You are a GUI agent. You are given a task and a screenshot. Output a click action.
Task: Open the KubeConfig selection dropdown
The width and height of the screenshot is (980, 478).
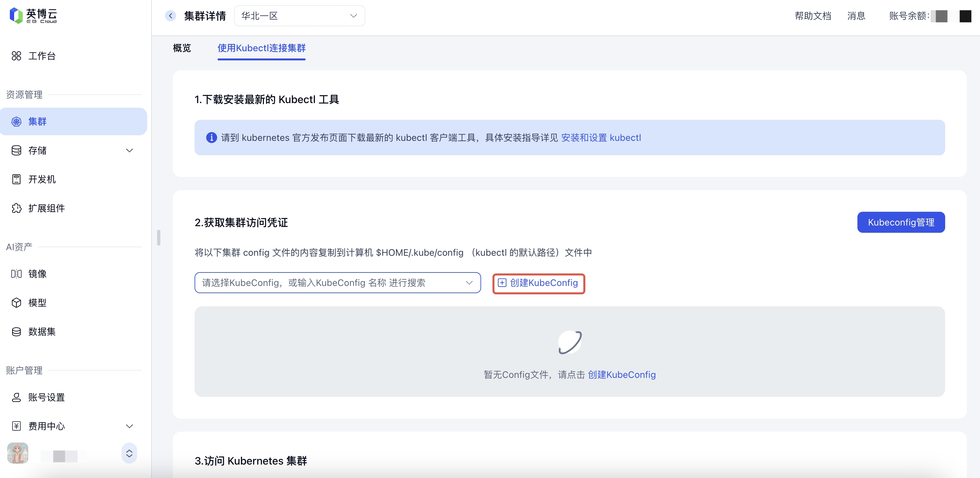[x=338, y=283]
